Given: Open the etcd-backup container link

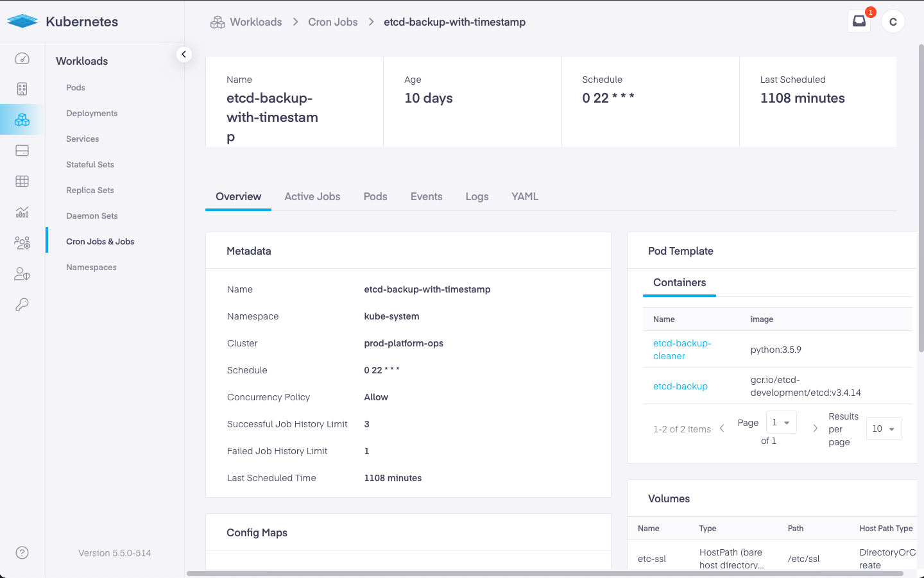Looking at the screenshot, I should tap(680, 386).
